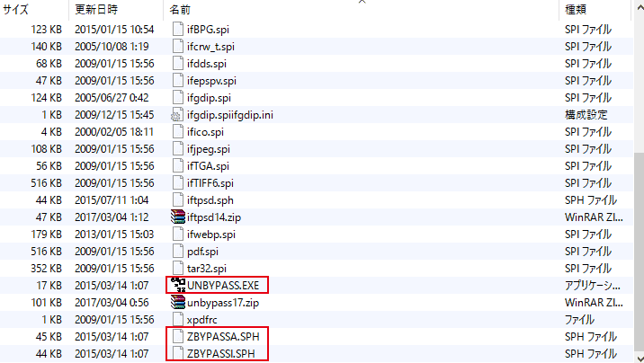The image size is (644, 363).
Task: Click the ifepspv.spi file icon
Action: [178, 81]
